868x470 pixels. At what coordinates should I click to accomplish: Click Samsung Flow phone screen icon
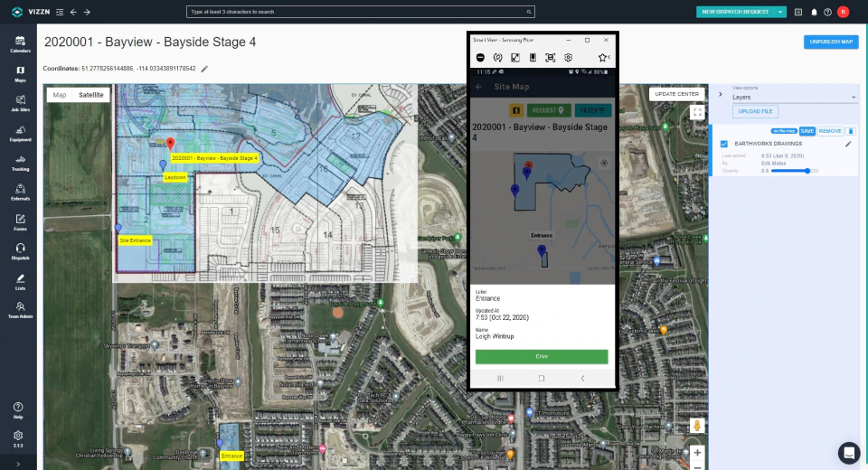(533, 58)
